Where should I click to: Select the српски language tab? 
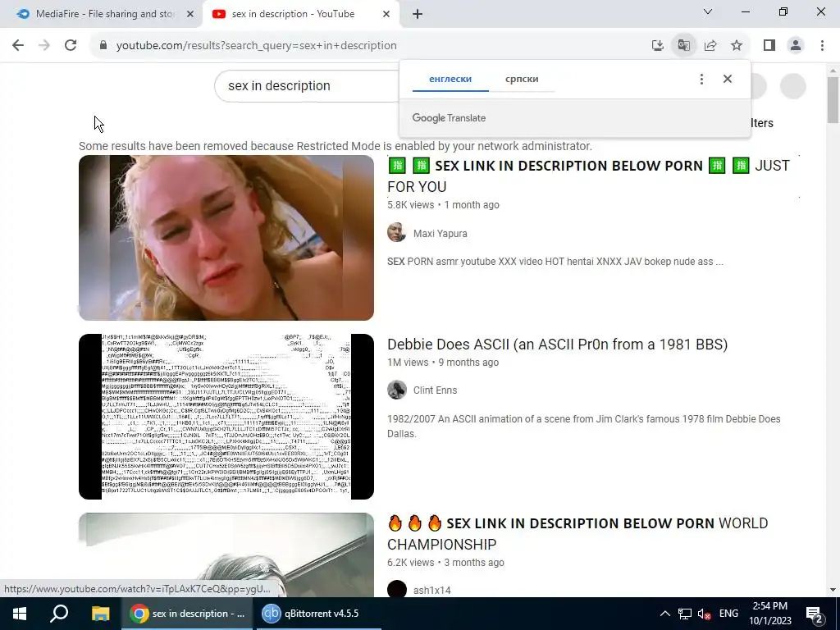[x=522, y=79]
